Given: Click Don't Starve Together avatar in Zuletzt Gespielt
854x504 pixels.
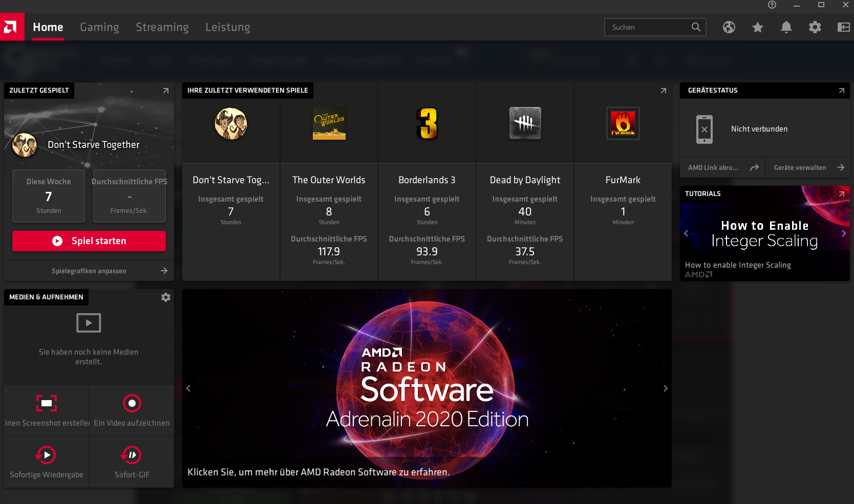Looking at the screenshot, I should [25, 145].
